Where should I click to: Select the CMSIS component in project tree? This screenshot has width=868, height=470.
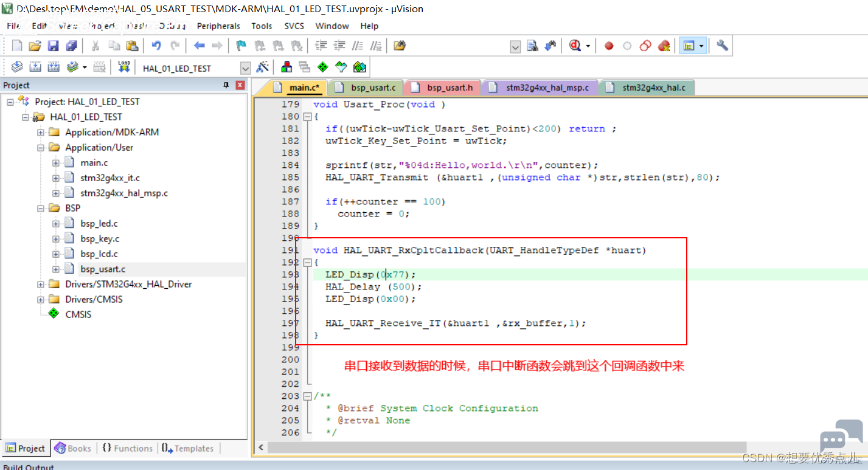click(x=78, y=315)
